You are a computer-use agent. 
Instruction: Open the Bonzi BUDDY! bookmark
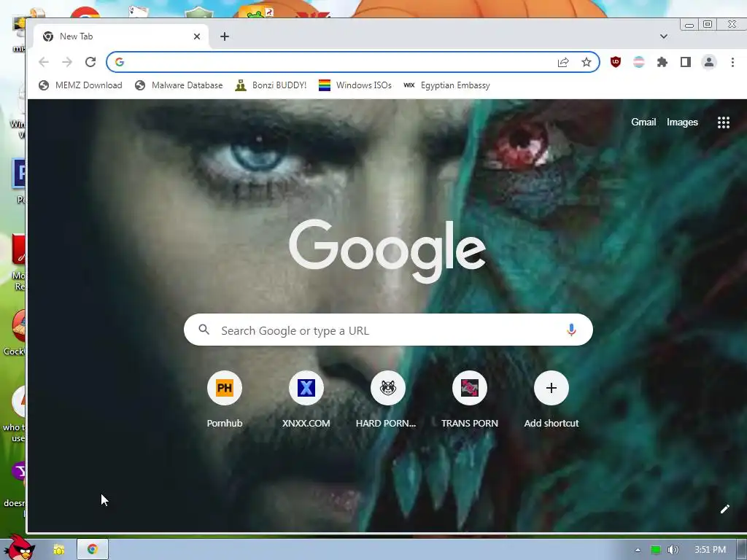(271, 85)
